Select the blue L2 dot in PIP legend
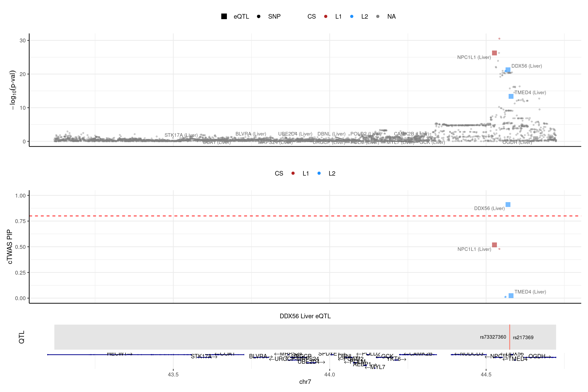The height and width of the screenshot is (392, 588). [x=319, y=173]
